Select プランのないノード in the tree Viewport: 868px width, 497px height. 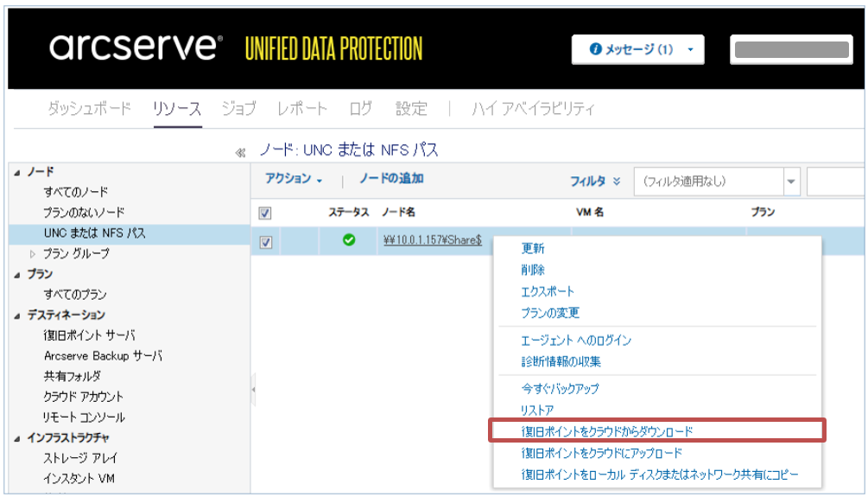(84, 213)
